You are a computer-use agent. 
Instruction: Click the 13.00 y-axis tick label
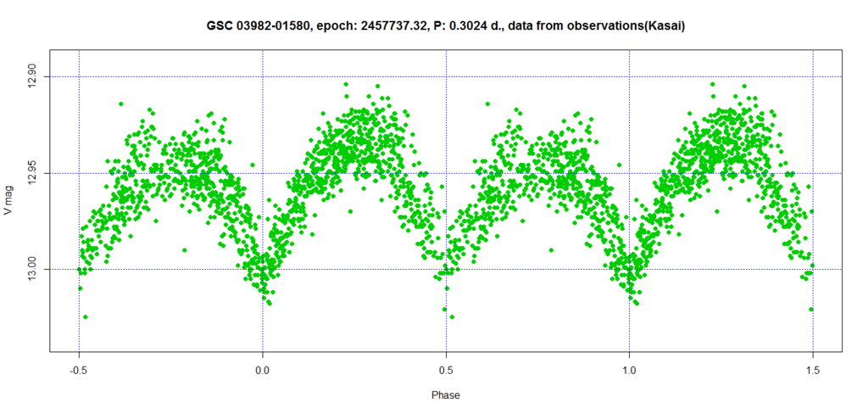tap(31, 269)
